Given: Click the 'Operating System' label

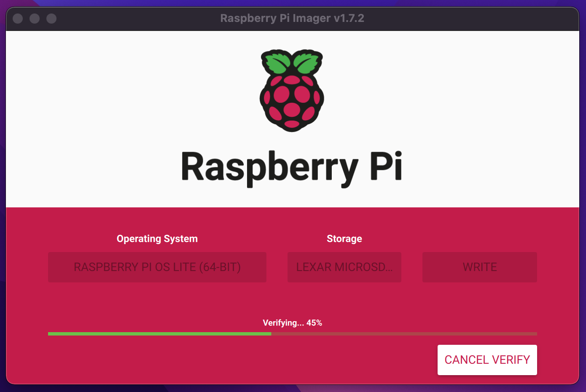Looking at the screenshot, I should pyautogui.click(x=157, y=239).
